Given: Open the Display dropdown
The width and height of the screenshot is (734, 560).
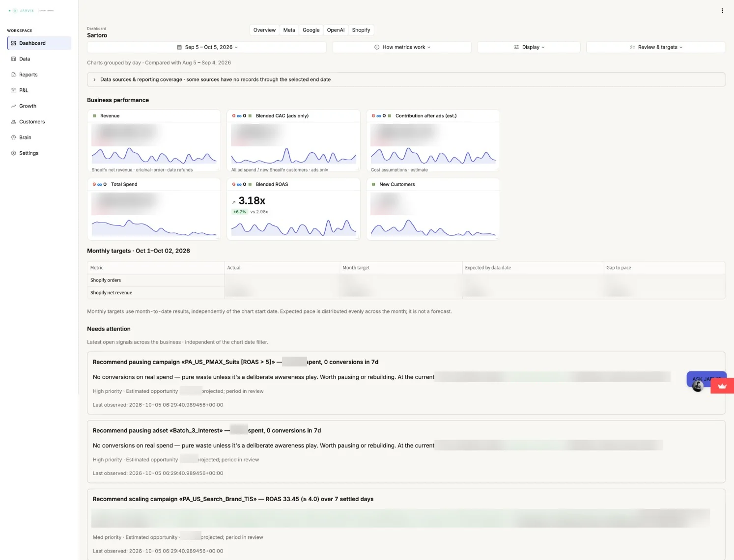Looking at the screenshot, I should (529, 47).
